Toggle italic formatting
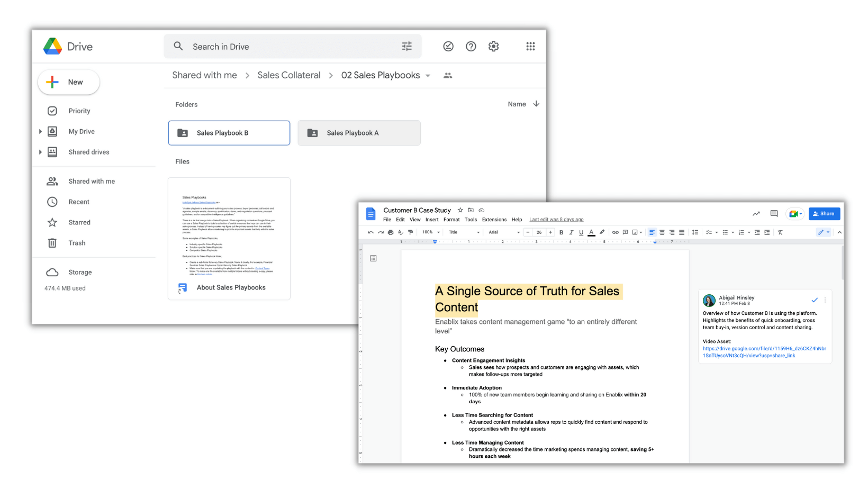This screenshot has width=868, height=489. pyautogui.click(x=571, y=232)
